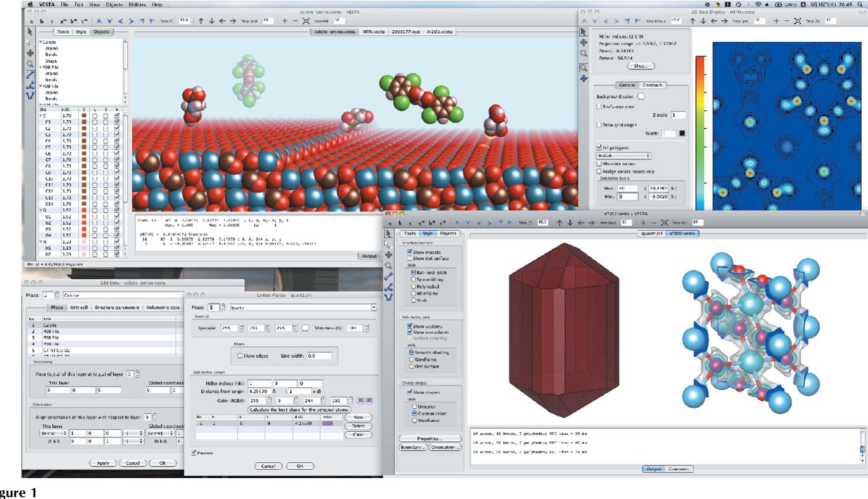Fit to window icon in XTiO2 toolbar

pos(664,223)
